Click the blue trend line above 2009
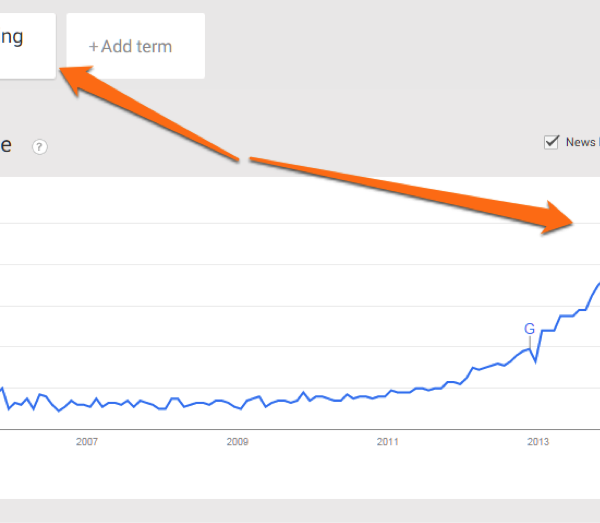600x523 pixels. (237, 403)
